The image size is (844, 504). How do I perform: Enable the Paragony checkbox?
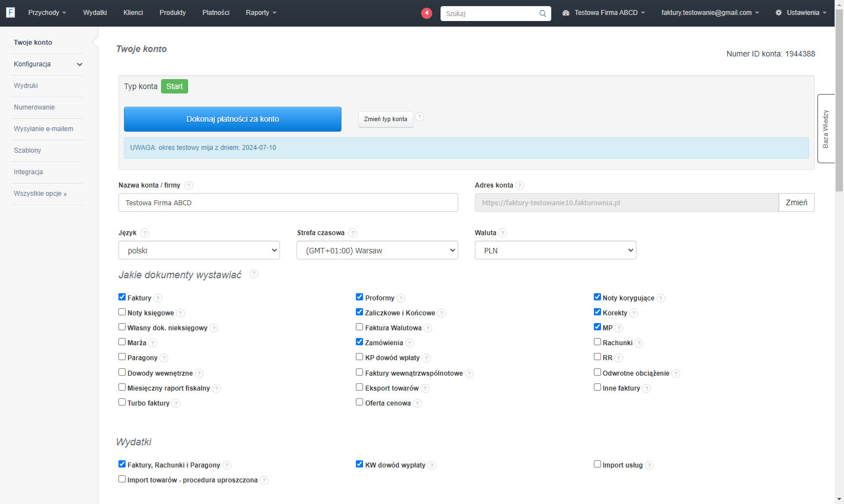122,357
